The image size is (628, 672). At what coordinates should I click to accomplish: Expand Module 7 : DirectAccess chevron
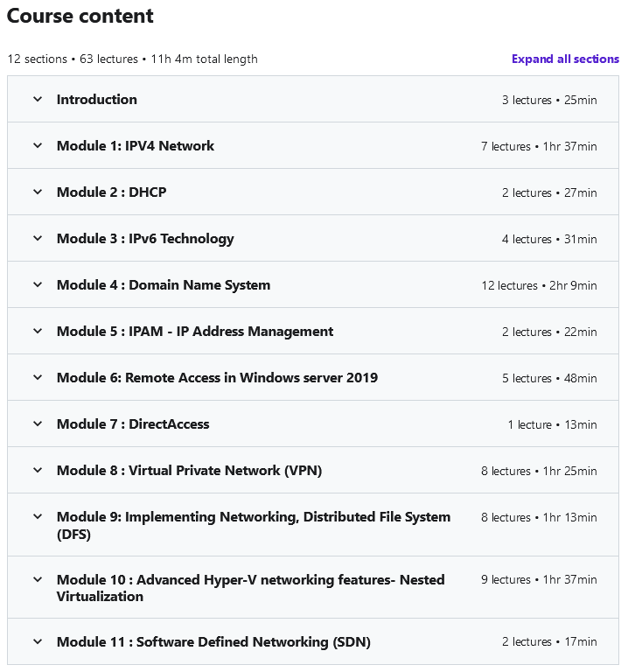38,423
